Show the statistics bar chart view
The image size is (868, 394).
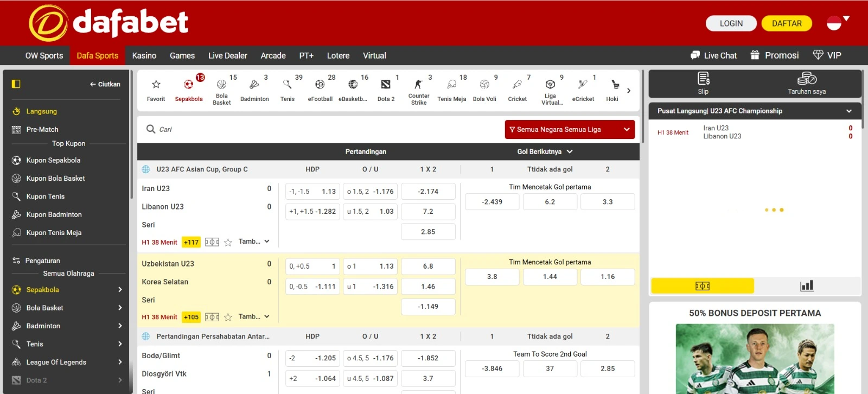click(x=807, y=285)
